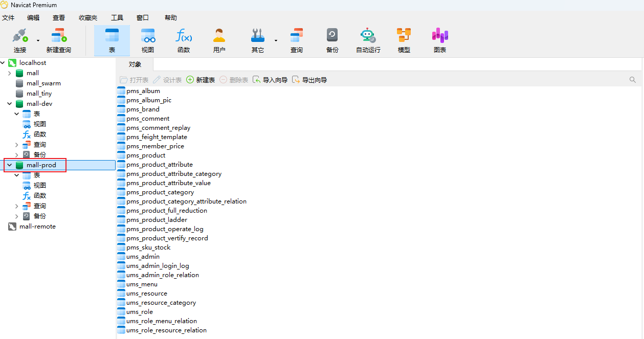Click the pms_member_price table icon
Image resolution: width=644 pixels, height=339 pixels.
click(x=121, y=146)
